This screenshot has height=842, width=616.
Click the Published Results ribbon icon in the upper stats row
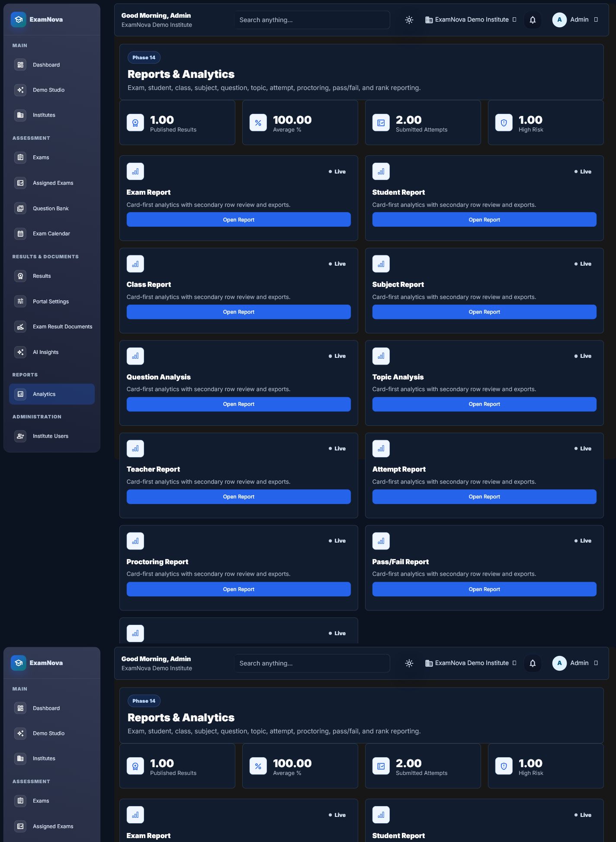pyautogui.click(x=135, y=123)
